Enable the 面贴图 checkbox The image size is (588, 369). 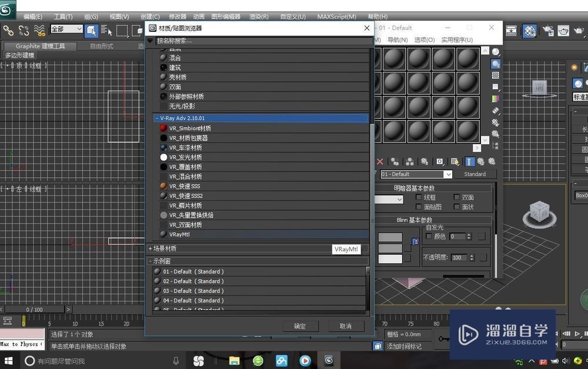[419, 207]
